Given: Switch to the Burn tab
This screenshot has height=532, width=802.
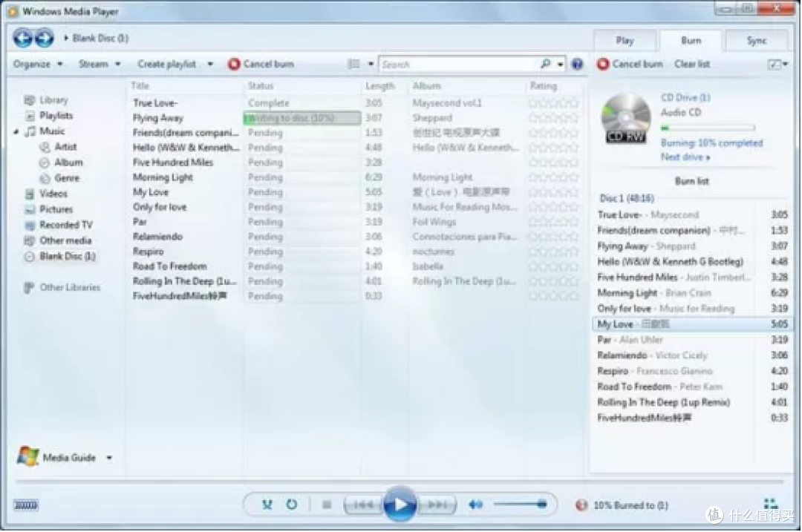Looking at the screenshot, I should pyautogui.click(x=691, y=40).
